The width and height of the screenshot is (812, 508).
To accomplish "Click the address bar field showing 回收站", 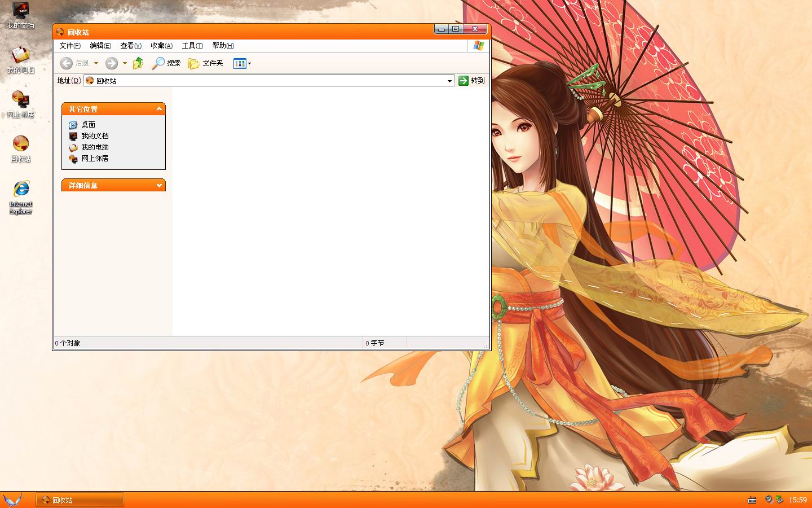I will pos(269,81).
